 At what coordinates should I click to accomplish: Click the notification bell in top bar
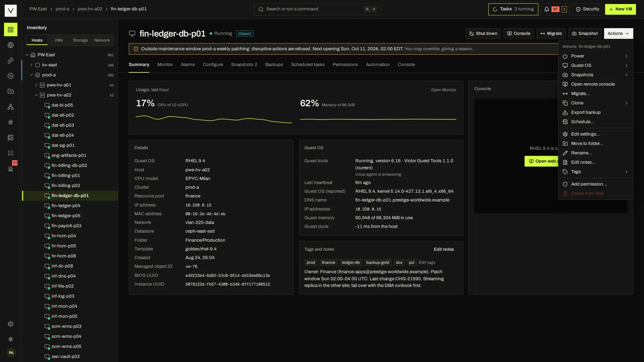point(547,9)
